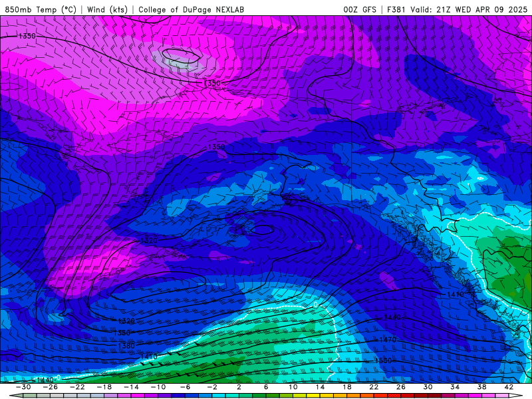This screenshot has width=532, height=399.
Task: Click the "1410" contour label near the right coast
Action: [456, 295]
